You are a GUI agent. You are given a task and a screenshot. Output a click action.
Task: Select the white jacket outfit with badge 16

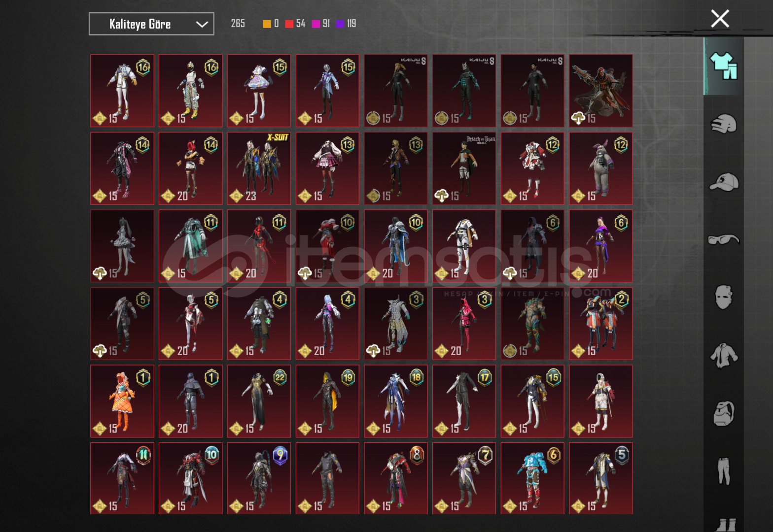click(x=122, y=91)
